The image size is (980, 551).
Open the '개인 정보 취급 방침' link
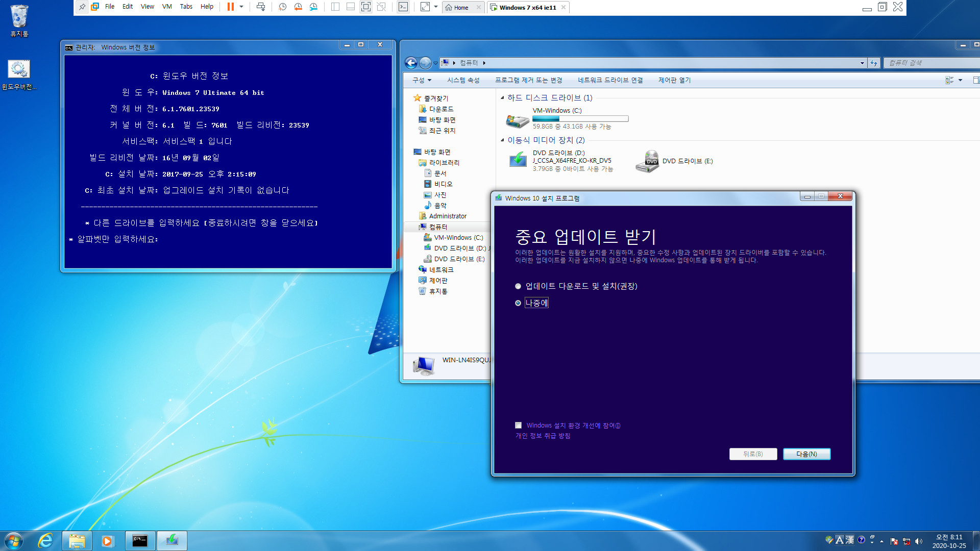click(543, 436)
